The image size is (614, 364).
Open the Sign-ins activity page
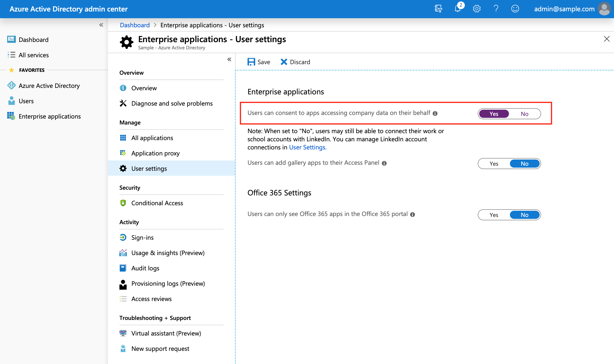point(142,237)
